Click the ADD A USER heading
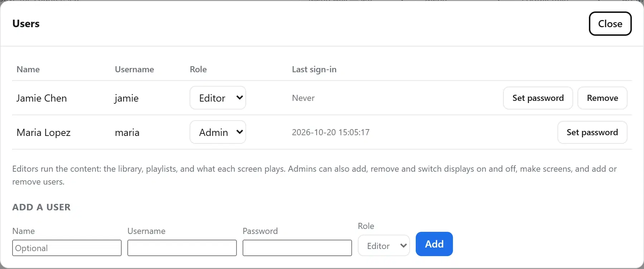Screen dimensions: 644x269 pyautogui.click(x=42, y=207)
